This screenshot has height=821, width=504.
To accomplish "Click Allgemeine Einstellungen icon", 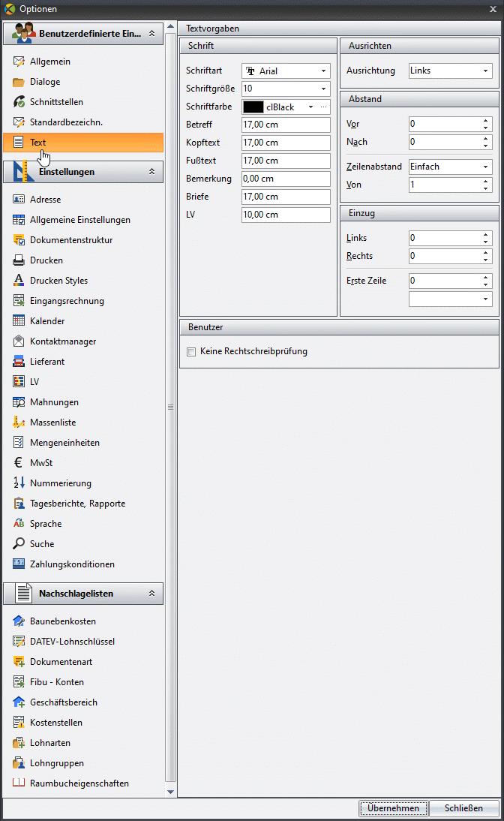I will point(19,220).
